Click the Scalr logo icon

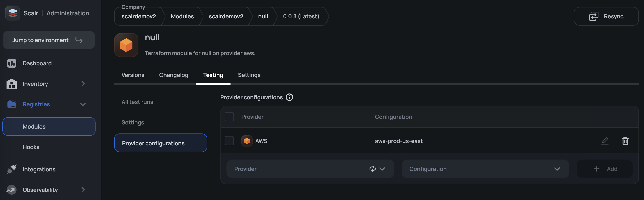click(x=13, y=13)
